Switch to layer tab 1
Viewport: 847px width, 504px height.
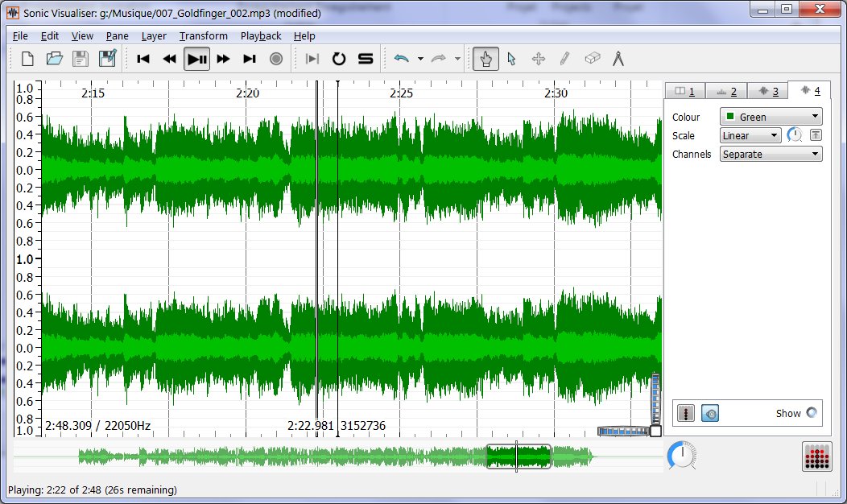click(685, 91)
